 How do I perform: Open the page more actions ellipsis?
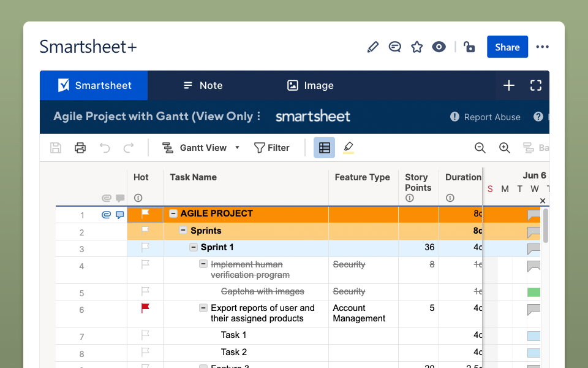pos(542,47)
